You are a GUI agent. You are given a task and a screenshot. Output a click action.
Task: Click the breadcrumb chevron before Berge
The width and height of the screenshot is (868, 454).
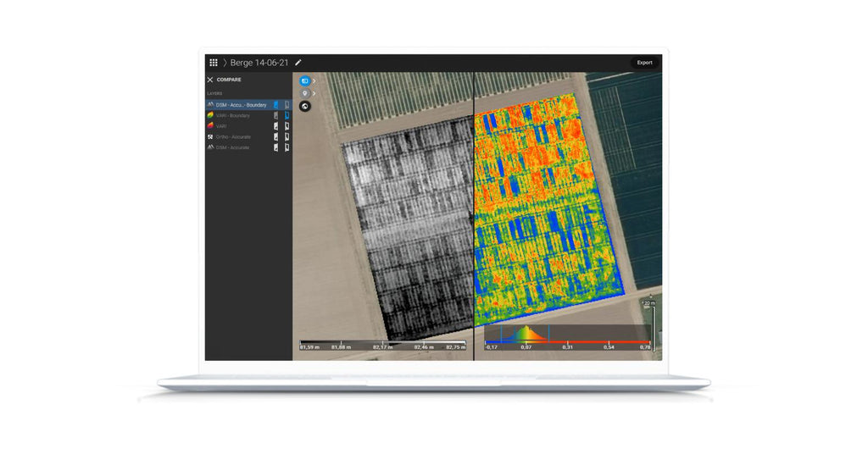(x=224, y=63)
